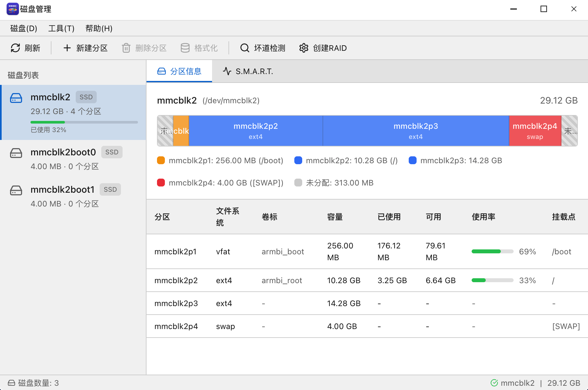Viewport: 588px width, 390px height.
Task: Click the 已使用 column header
Action: coord(389,217)
